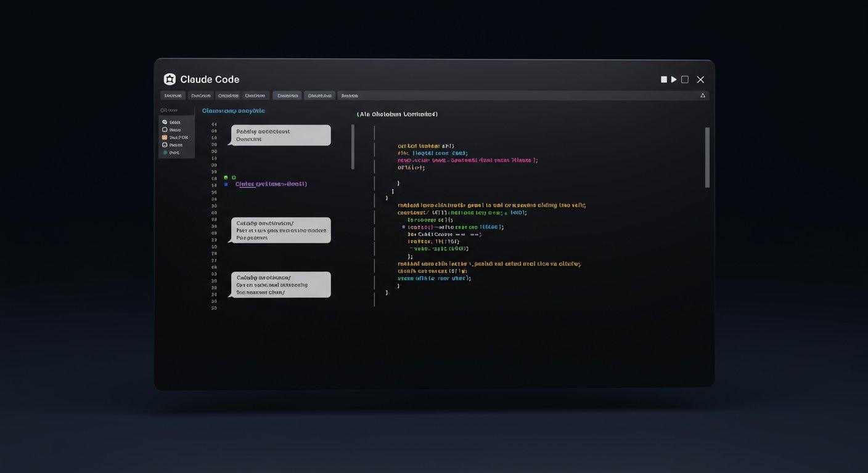
Task: Click the blue square beside the purple line
Action: 226,184
